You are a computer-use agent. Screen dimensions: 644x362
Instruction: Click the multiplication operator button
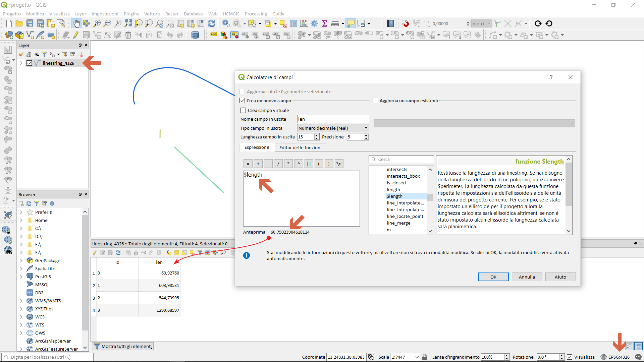288,164
